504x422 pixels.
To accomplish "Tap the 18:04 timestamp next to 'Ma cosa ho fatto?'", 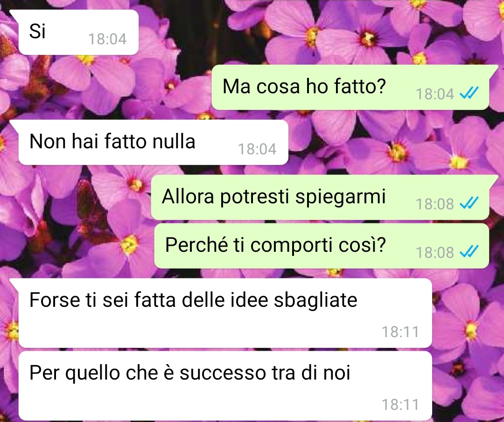I will coord(434,94).
